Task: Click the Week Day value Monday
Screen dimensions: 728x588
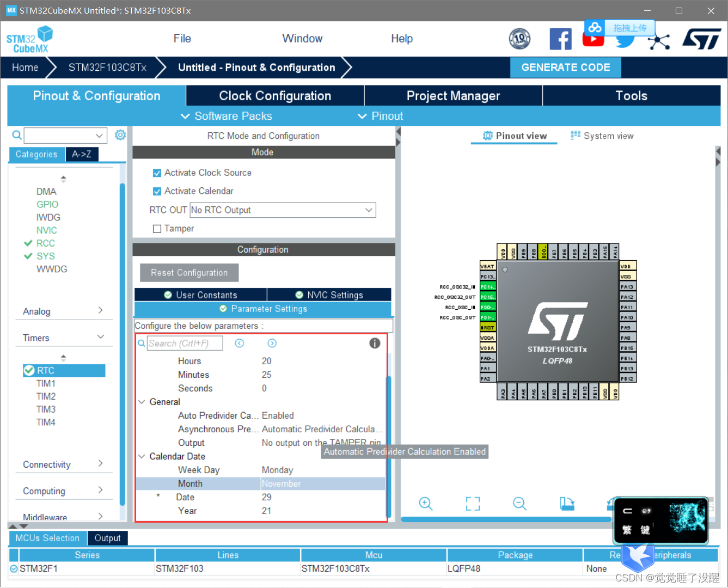Action: tap(277, 470)
